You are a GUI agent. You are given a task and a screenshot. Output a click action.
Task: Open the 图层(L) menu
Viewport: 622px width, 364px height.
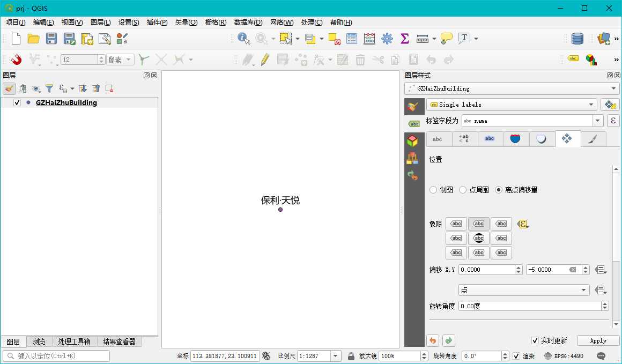(x=101, y=22)
